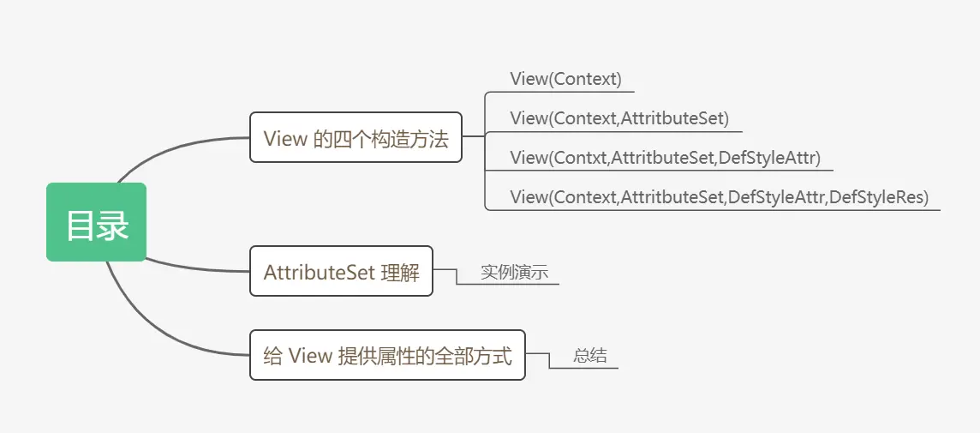Click the curved line linking 目录 to AttributeSet 理解
Viewport: 980px width, 433px height.
[197, 267]
